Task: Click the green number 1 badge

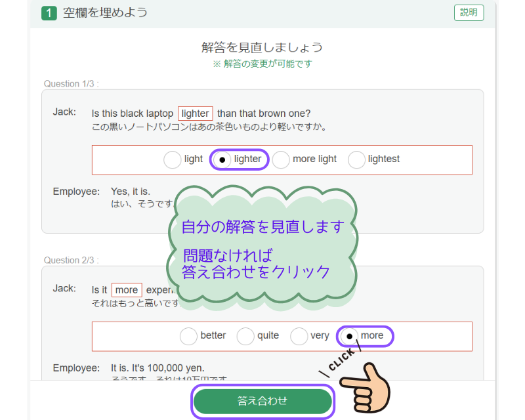Action: pos(49,13)
